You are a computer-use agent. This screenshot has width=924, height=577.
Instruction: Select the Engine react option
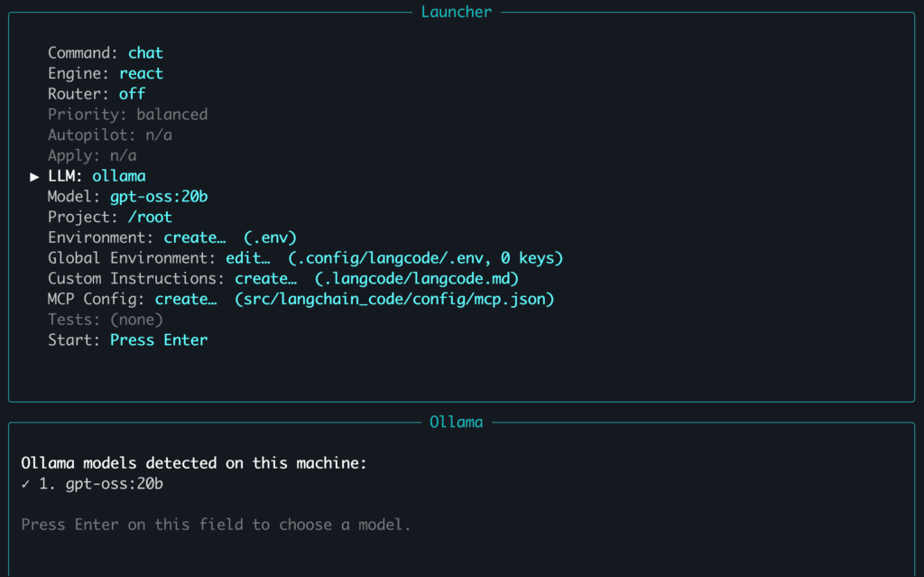pyautogui.click(x=141, y=73)
